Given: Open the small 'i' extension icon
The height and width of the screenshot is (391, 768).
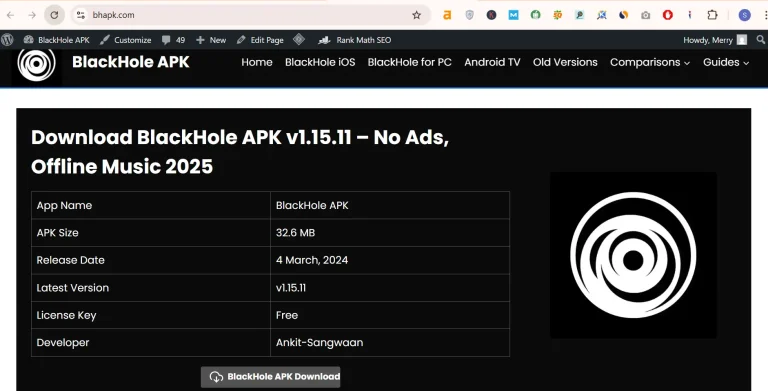Looking at the screenshot, I should (690, 15).
